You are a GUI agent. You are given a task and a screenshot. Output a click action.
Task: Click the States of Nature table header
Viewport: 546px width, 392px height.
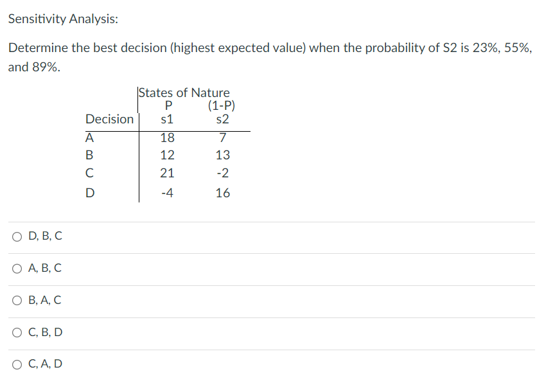(186, 93)
